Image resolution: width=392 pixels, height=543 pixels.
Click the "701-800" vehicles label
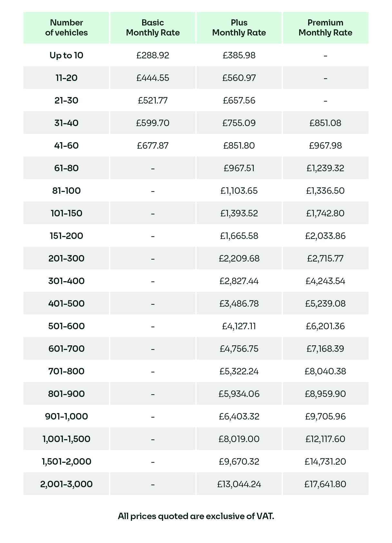66,371
